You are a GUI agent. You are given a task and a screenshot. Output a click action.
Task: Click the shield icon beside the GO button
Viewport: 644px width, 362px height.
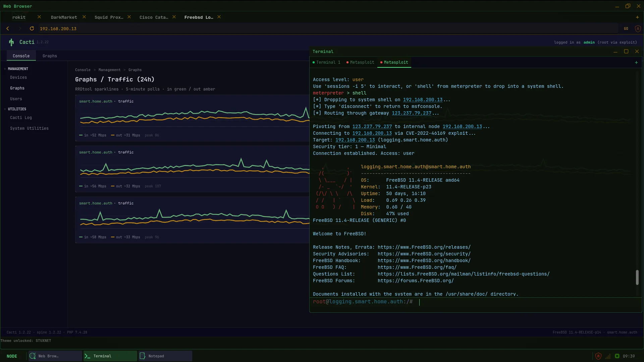(x=638, y=29)
